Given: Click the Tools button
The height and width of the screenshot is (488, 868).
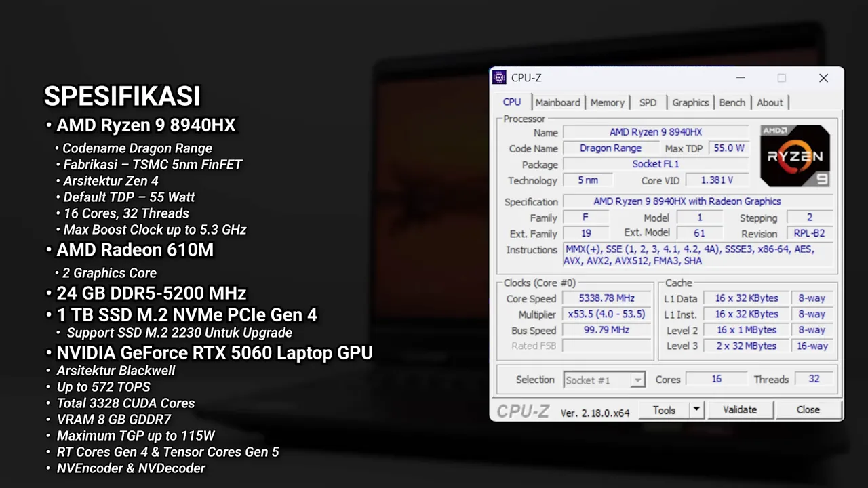Looking at the screenshot, I should 664,409.
